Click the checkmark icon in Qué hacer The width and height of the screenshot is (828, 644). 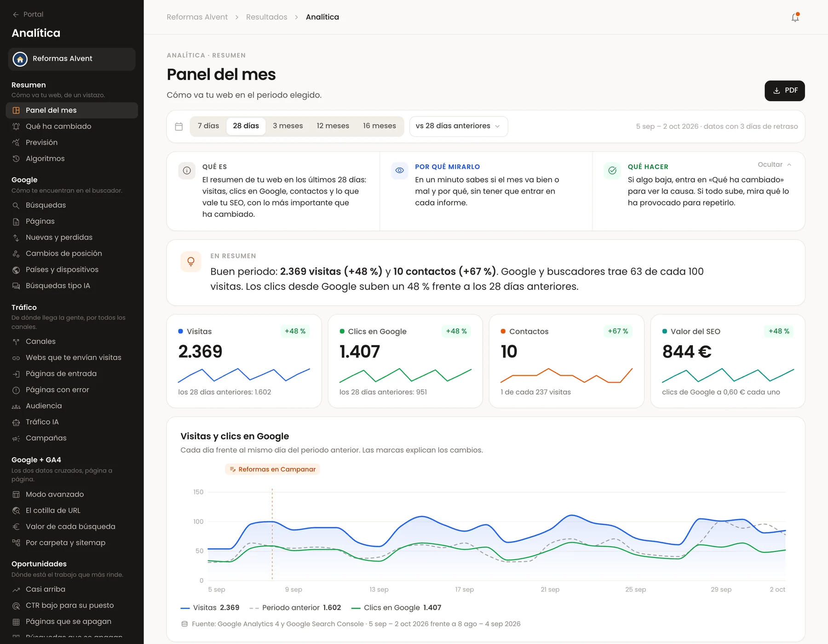pyautogui.click(x=612, y=171)
